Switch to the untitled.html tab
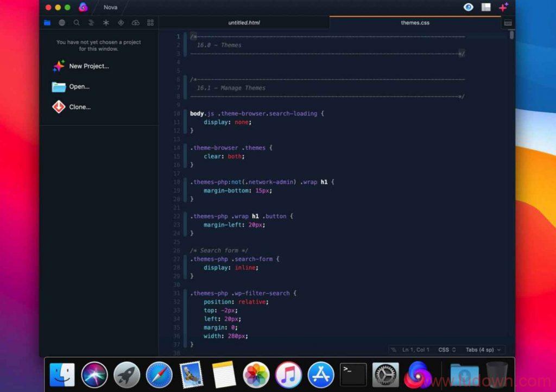This screenshot has height=392, width=556. pos(244,23)
